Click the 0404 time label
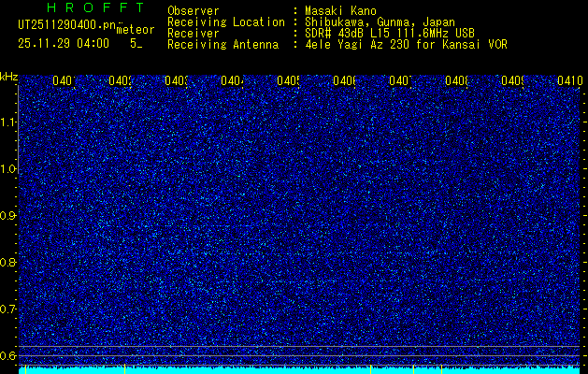This screenshot has height=374, width=588. pyautogui.click(x=233, y=80)
